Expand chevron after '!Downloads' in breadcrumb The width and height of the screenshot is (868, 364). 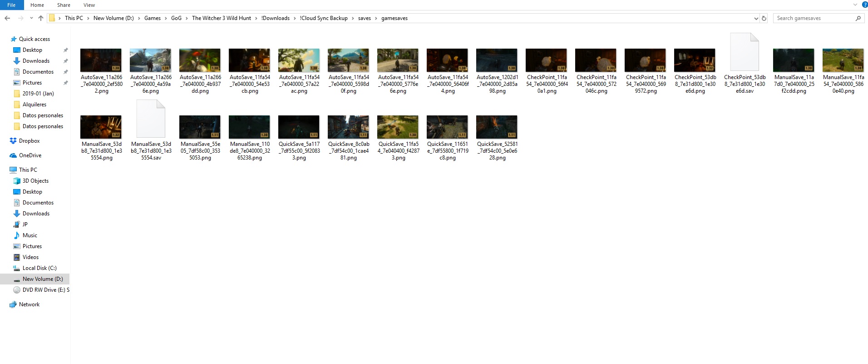[295, 18]
